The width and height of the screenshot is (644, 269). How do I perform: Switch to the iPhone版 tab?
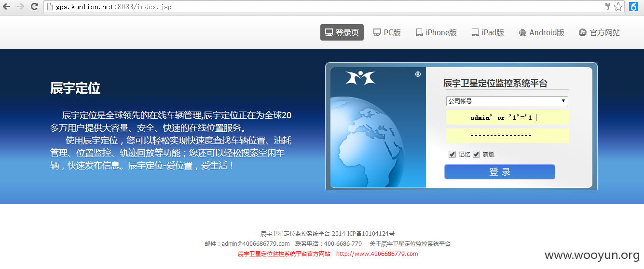(x=437, y=33)
